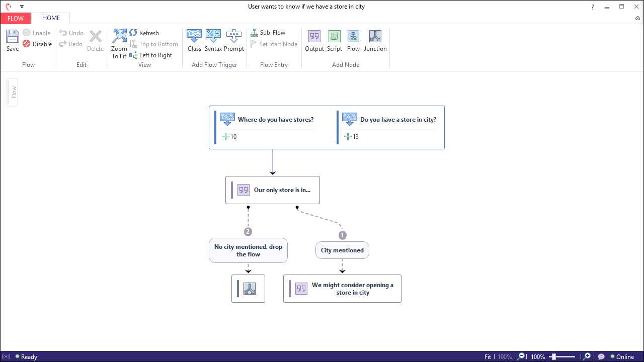Switch layout to Top to Bottom
The height and width of the screenshot is (362, 644).
(153, 44)
